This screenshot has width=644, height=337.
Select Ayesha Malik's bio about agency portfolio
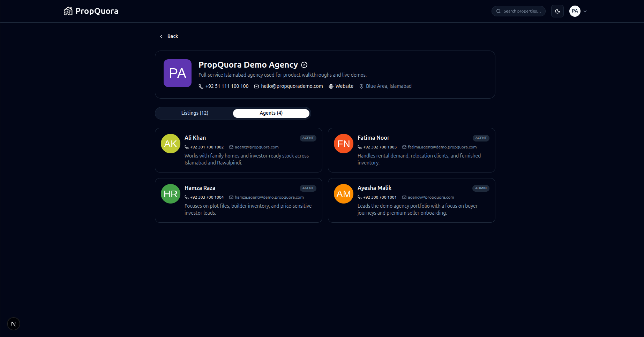click(418, 209)
